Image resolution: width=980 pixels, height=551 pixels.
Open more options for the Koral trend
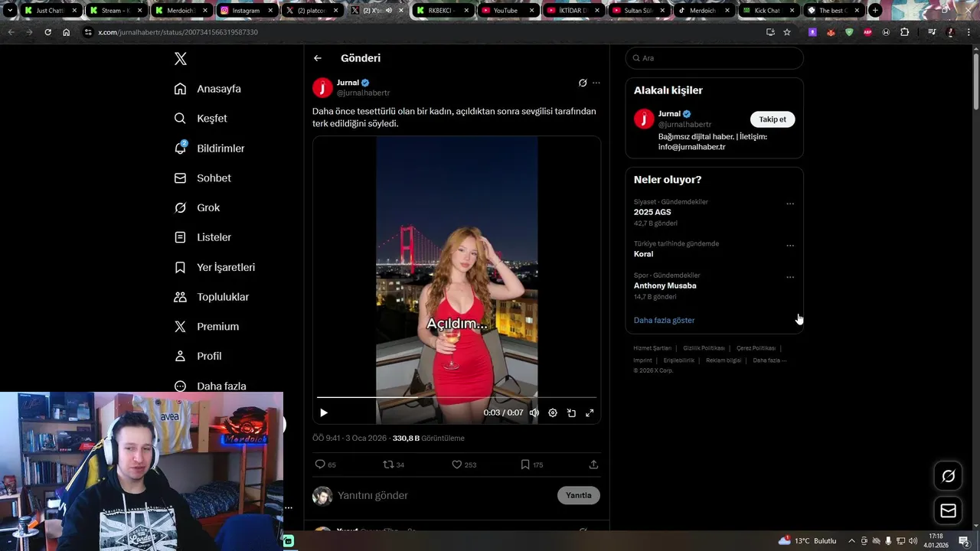(790, 246)
